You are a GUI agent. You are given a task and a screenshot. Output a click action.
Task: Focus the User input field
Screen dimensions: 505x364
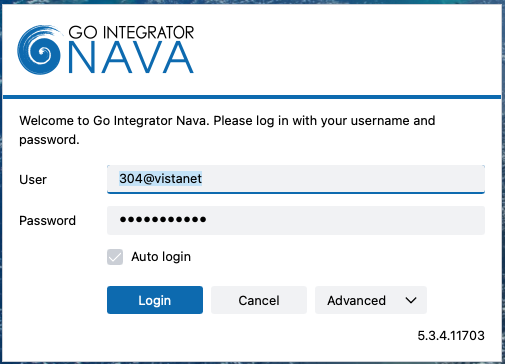point(296,179)
